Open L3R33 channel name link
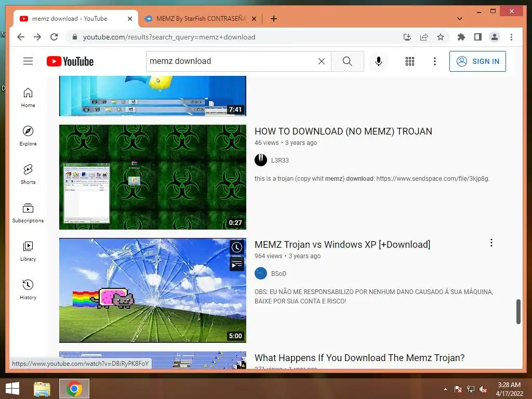 coord(280,161)
